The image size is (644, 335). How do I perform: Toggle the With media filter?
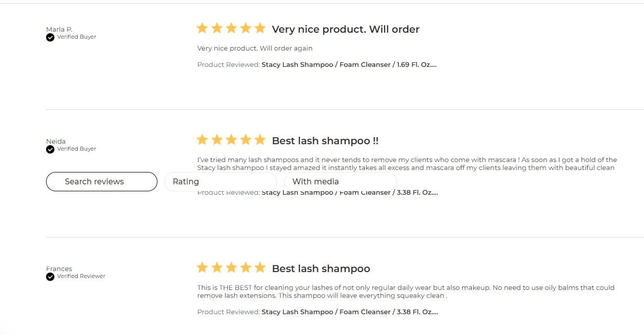340,181
